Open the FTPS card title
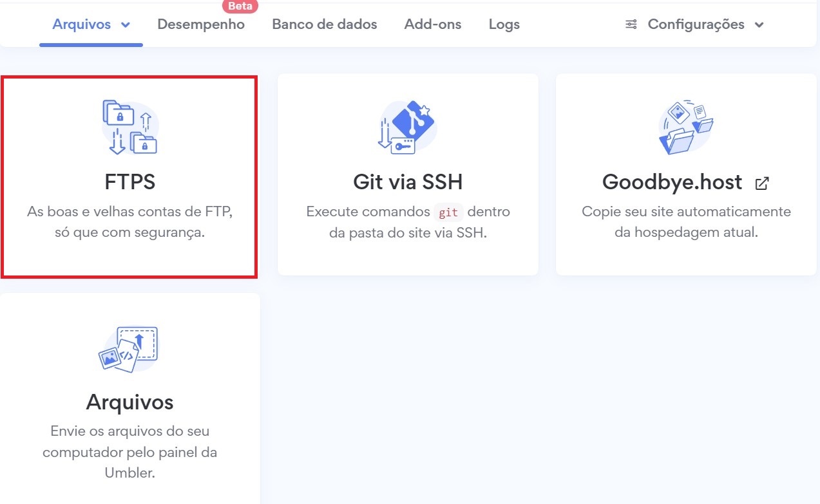The image size is (820, 504). click(129, 182)
